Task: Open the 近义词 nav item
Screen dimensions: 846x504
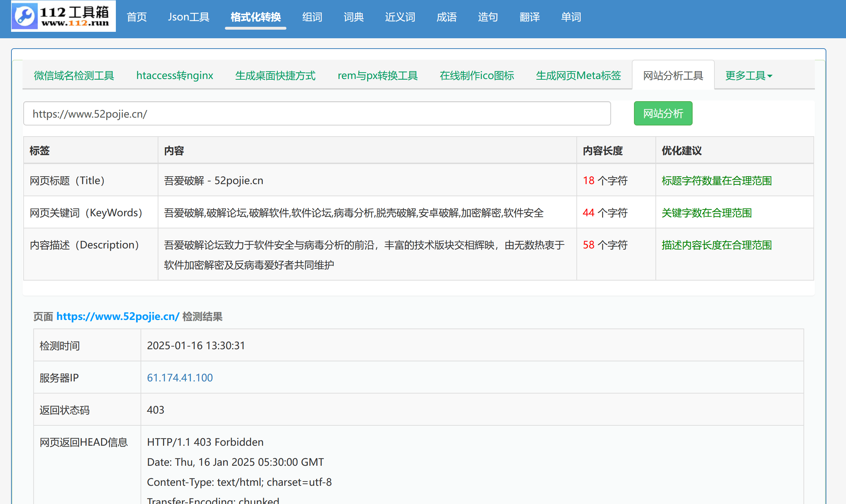Action: (x=400, y=17)
